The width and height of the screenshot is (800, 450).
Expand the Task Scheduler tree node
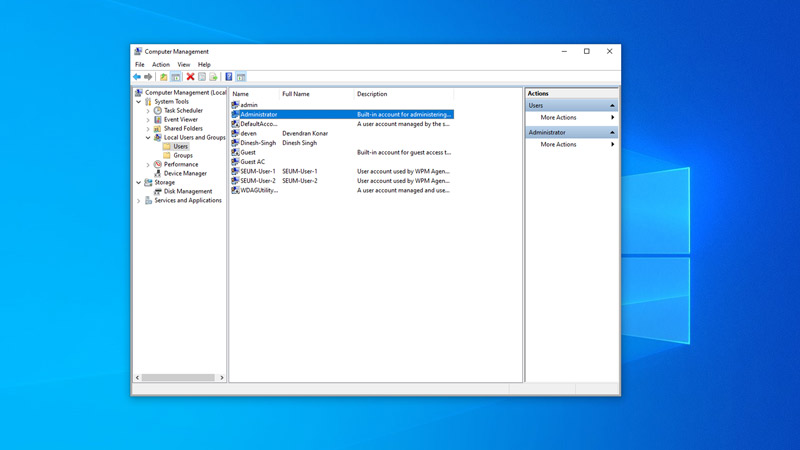tap(148, 111)
